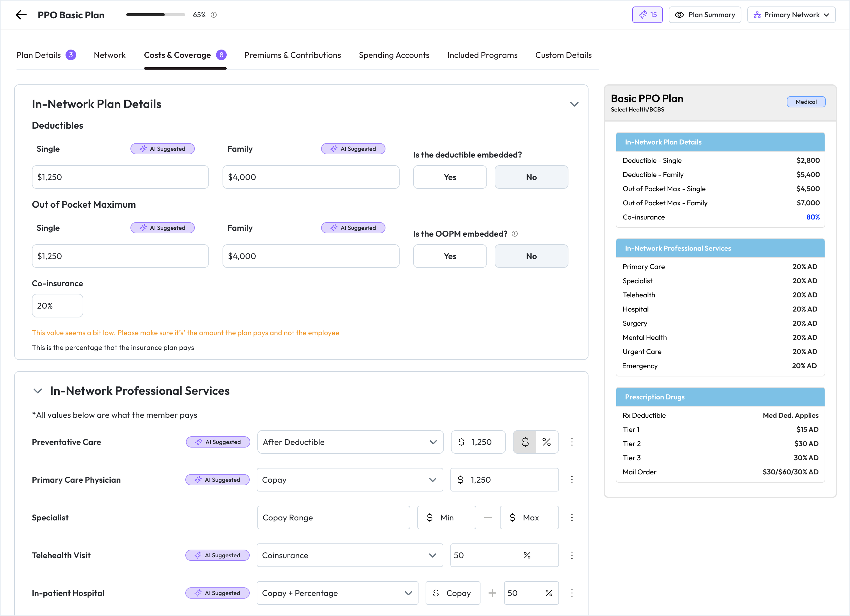Switch Preventative Care value to percent
Image resolution: width=850 pixels, height=616 pixels.
coord(547,442)
